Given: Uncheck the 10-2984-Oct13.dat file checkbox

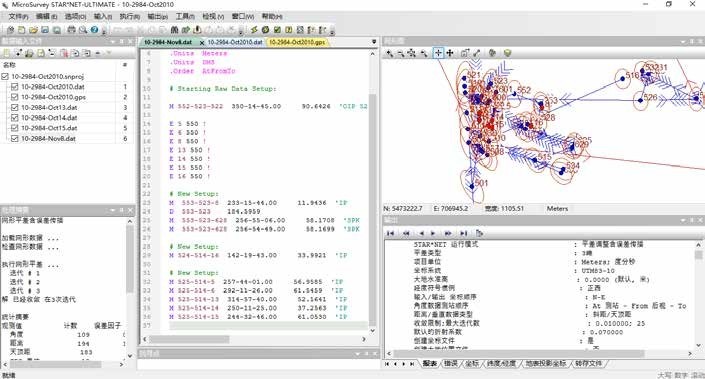Looking at the screenshot, I should click(14, 107).
